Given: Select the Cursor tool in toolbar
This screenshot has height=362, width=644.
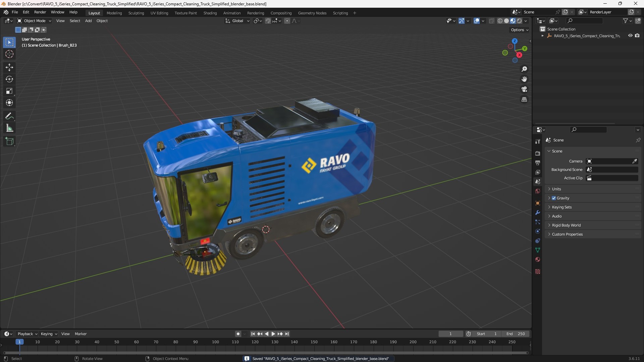Looking at the screenshot, I should [x=9, y=54].
